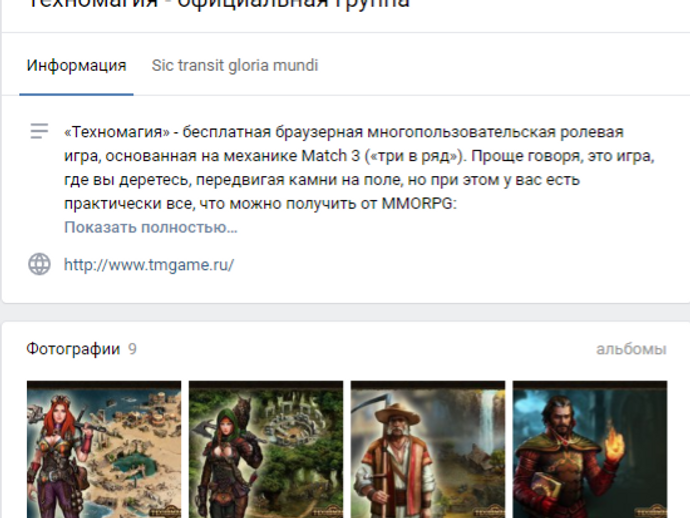The image size is (690, 518).
Task: Click the group title Техномагия heading
Action: [218, 4]
